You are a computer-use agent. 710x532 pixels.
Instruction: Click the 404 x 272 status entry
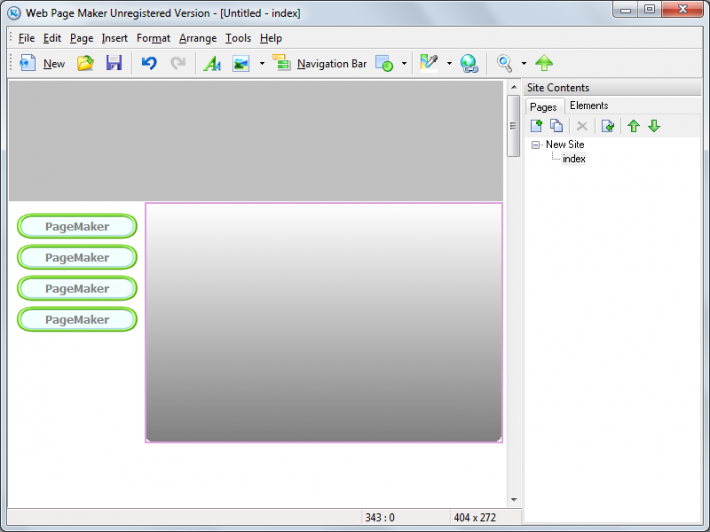[475, 517]
